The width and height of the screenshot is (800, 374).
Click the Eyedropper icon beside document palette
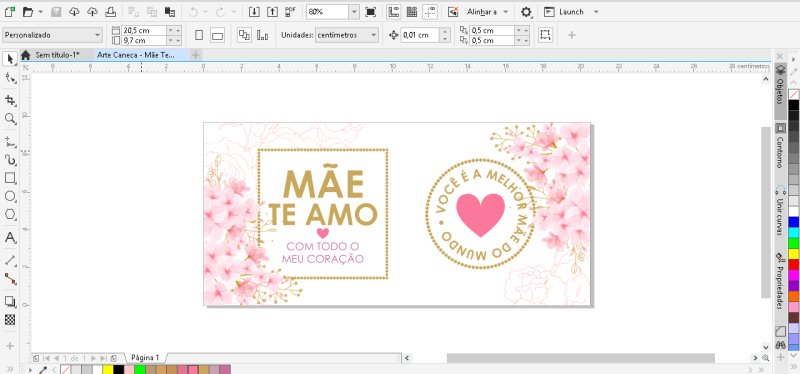(x=44, y=369)
